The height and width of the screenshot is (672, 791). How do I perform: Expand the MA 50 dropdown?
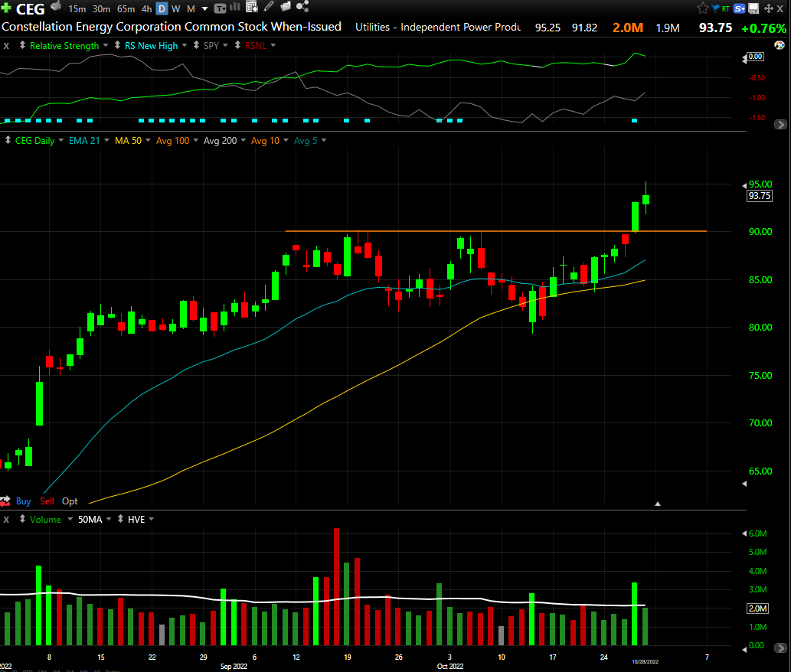(148, 140)
